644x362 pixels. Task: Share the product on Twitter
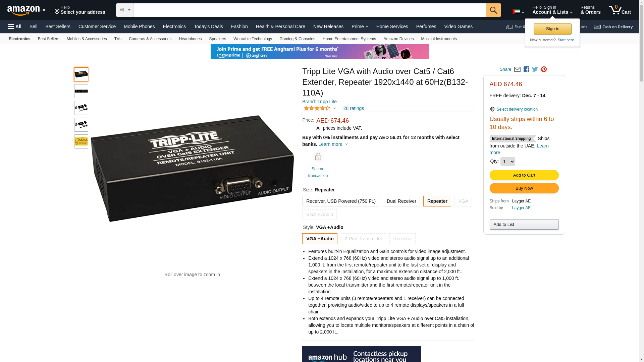click(x=535, y=69)
